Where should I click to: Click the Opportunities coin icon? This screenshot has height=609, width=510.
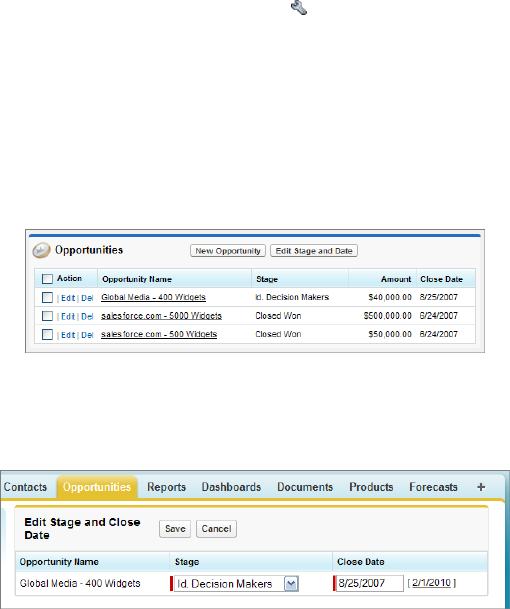pyautogui.click(x=41, y=251)
